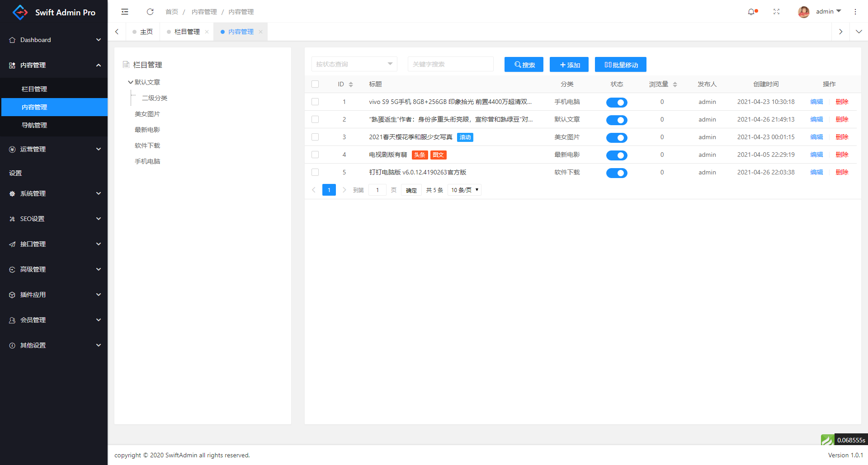Click the 关键字搜索 input field
The width and height of the screenshot is (868, 465).
(x=450, y=64)
